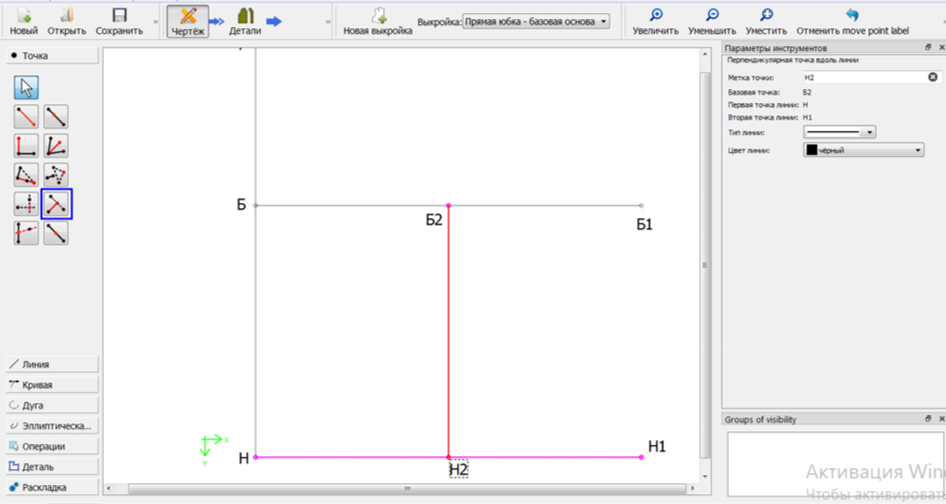Select the point at distance and angle tool

[x=26, y=116]
